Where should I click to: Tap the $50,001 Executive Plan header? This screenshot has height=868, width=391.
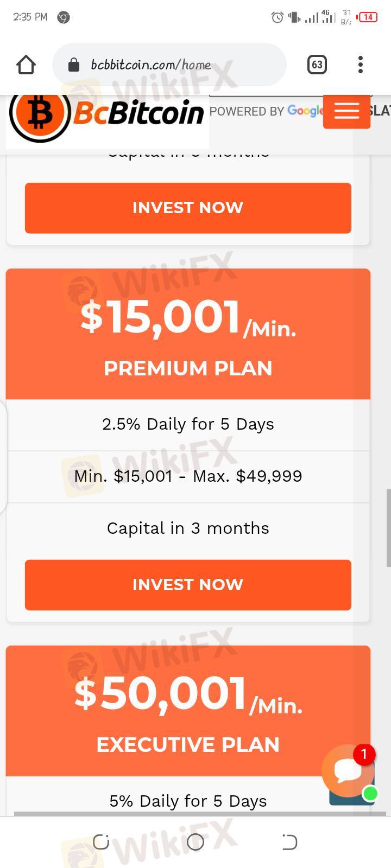[x=188, y=711]
